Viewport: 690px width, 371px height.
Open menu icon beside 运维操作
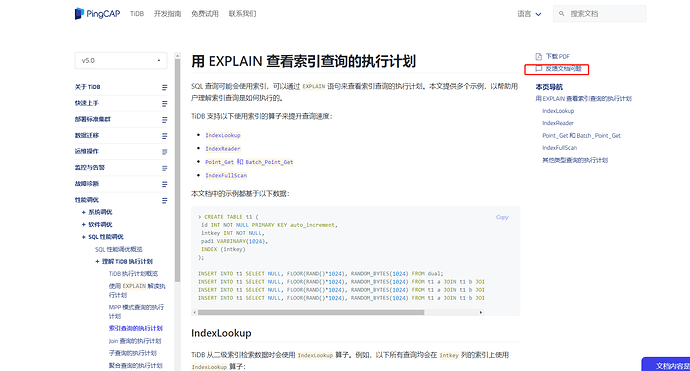[x=164, y=152]
